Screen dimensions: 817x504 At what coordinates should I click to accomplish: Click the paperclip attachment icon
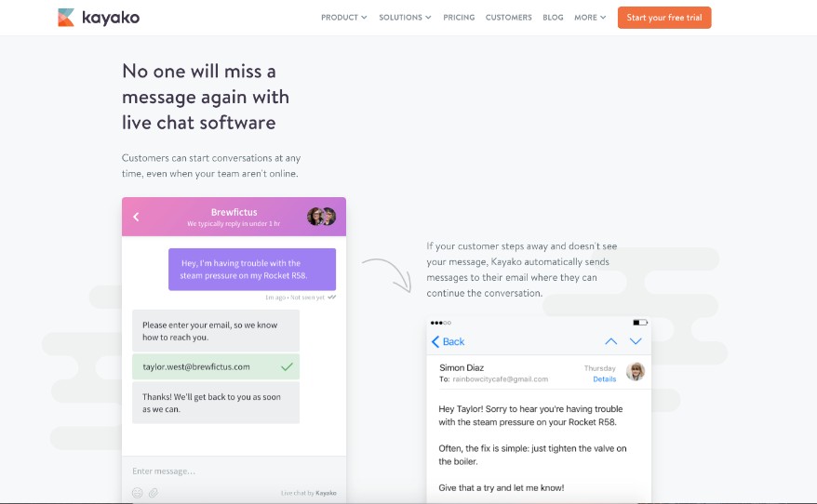(x=154, y=493)
